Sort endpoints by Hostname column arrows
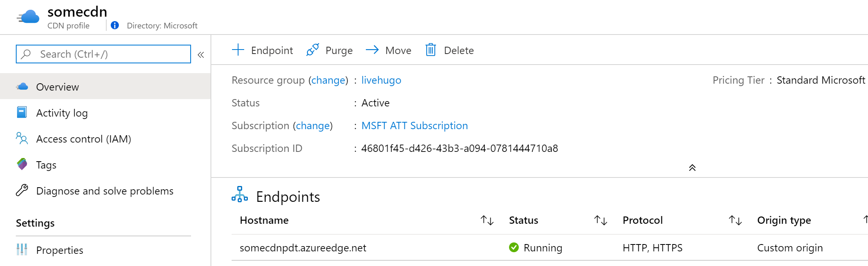Image resolution: width=868 pixels, height=266 pixels. click(487, 220)
